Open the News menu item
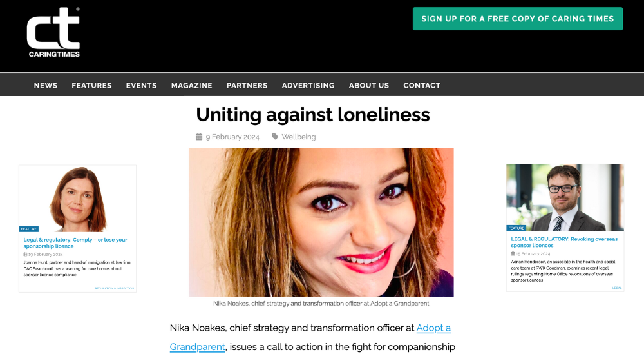 point(46,86)
